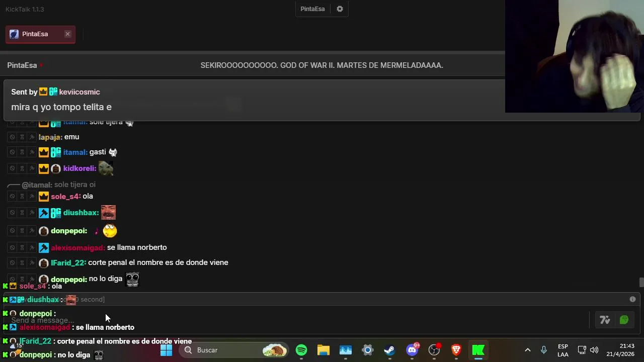Timeout hourglass on diushbax's message

22,213
